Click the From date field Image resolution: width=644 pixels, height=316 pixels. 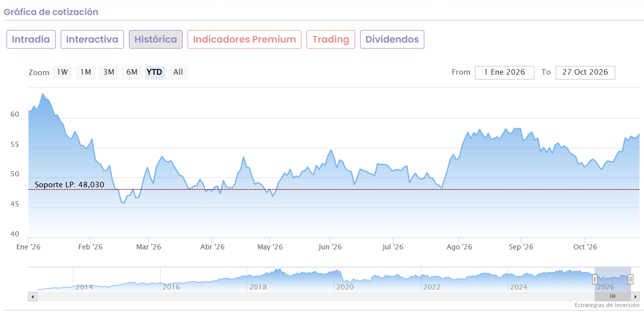(x=505, y=72)
